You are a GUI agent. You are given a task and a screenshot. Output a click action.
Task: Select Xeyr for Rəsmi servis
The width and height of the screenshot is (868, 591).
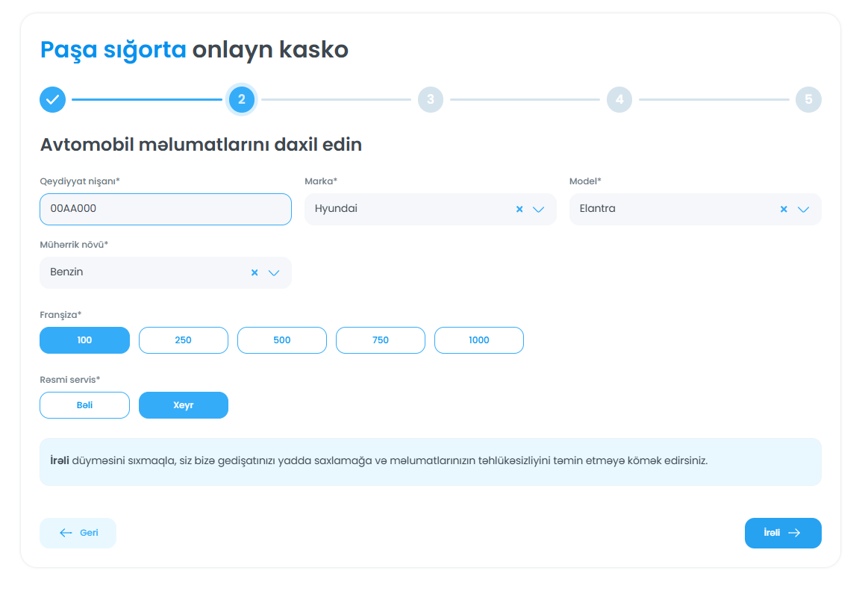pos(183,405)
